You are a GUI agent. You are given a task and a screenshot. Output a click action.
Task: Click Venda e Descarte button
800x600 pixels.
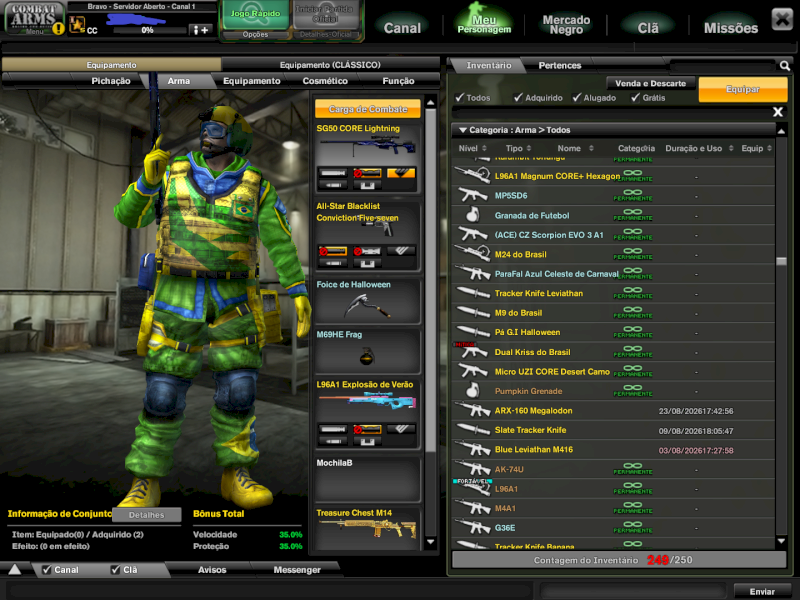tap(651, 83)
